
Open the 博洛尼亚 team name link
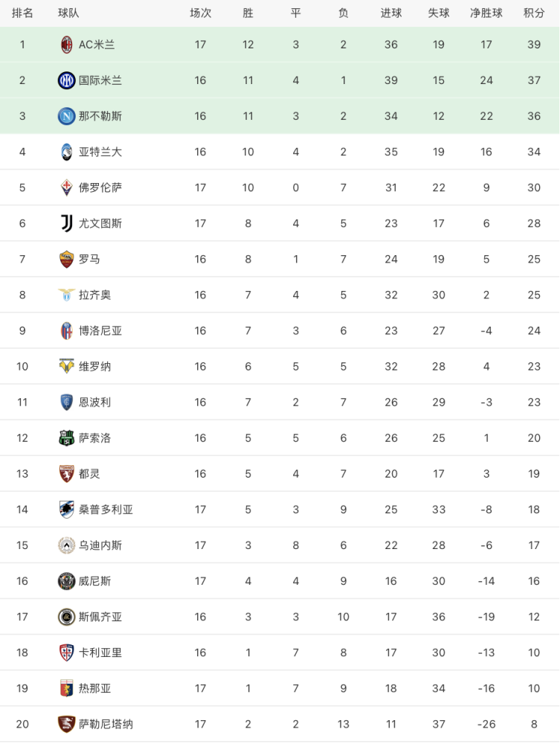(100, 330)
